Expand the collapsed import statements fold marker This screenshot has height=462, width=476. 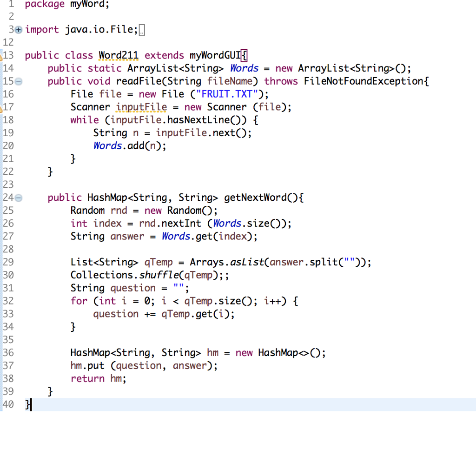(x=18, y=29)
